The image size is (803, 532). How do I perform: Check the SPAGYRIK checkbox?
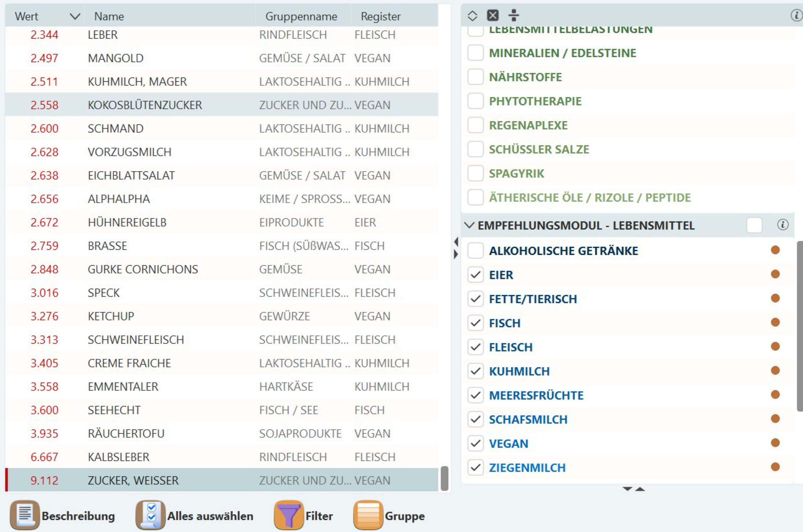tap(476, 173)
